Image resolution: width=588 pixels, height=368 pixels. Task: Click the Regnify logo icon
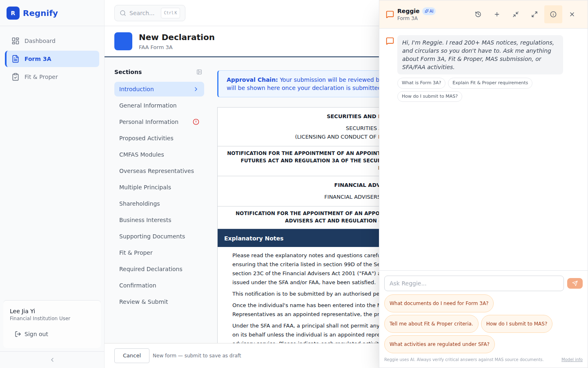[x=13, y=13]
